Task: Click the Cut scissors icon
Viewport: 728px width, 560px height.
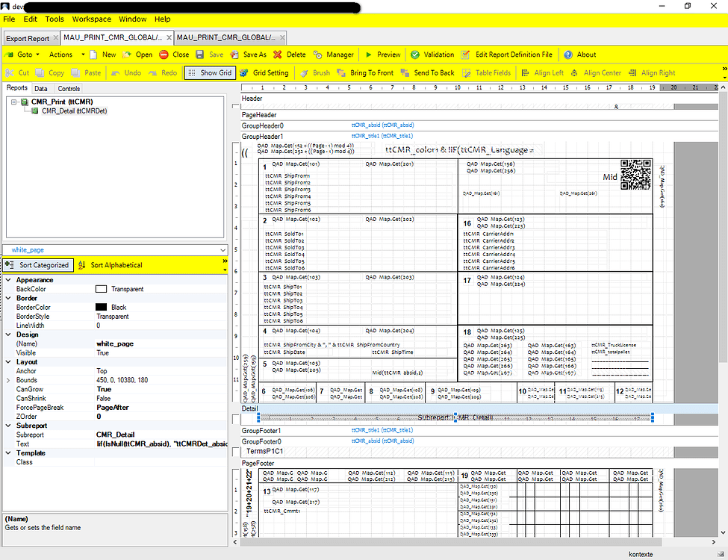Action: (x=10, y=73)
